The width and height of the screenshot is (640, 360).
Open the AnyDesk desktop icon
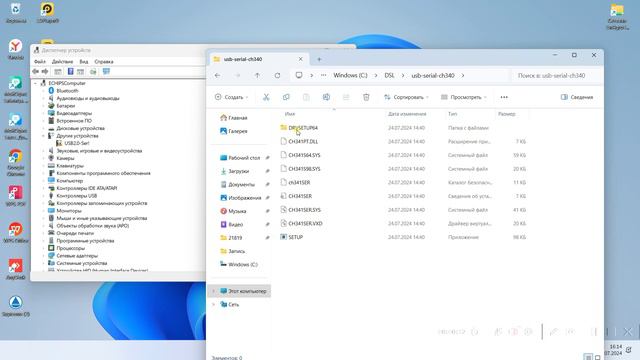click(16, 269)
